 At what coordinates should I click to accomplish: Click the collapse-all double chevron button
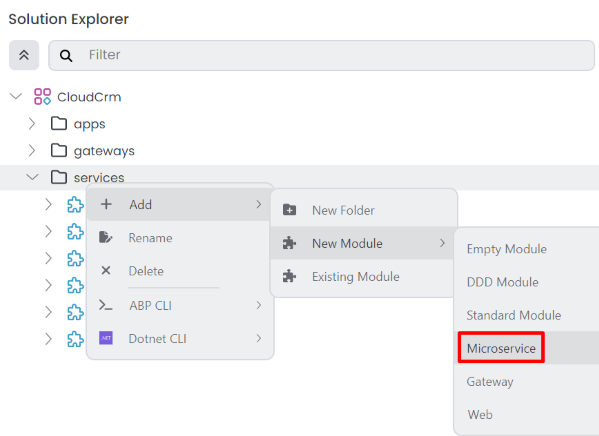tap(24, 55)
